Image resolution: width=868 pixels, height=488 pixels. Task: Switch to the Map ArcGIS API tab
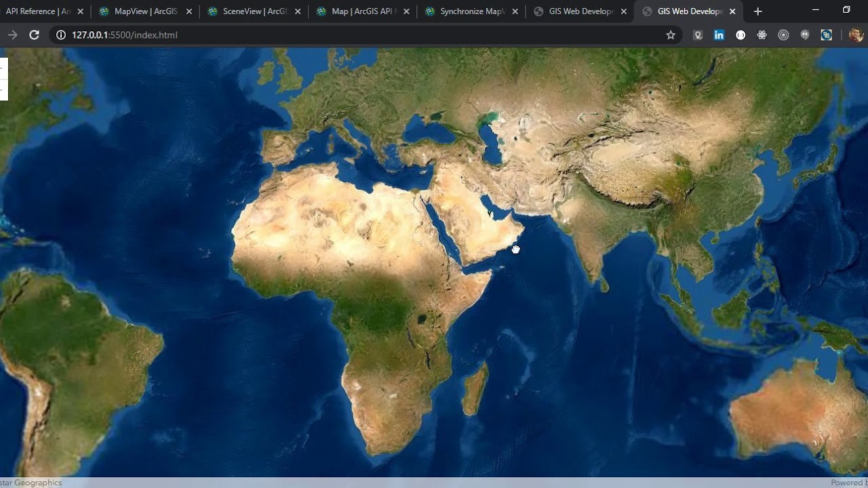pos(362,12)
